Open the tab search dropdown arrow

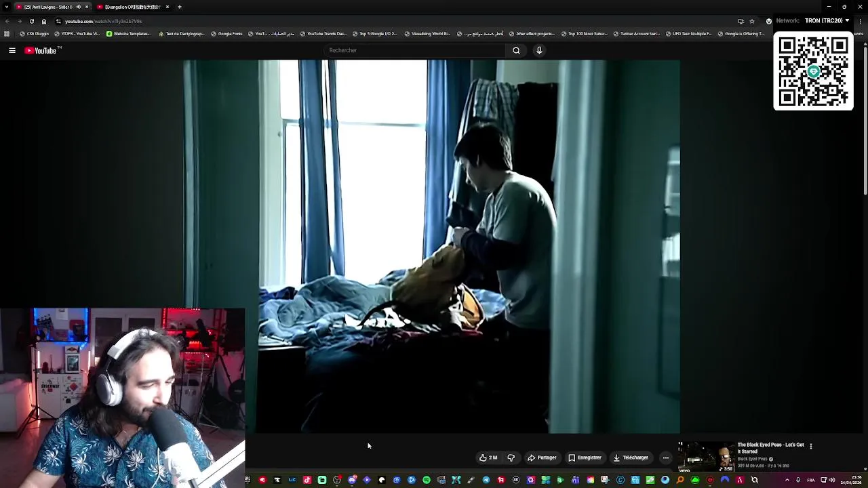pyautogui.click(x=5, y=7)
